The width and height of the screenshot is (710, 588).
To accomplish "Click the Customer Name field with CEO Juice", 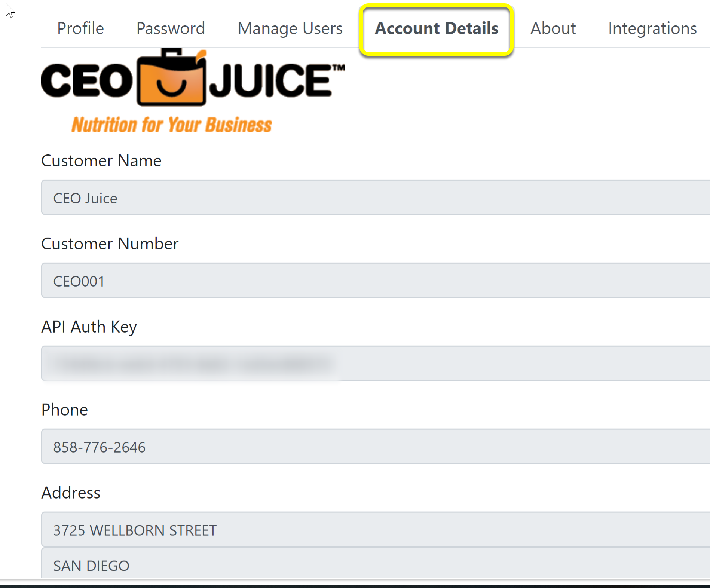I will (376, 197).
